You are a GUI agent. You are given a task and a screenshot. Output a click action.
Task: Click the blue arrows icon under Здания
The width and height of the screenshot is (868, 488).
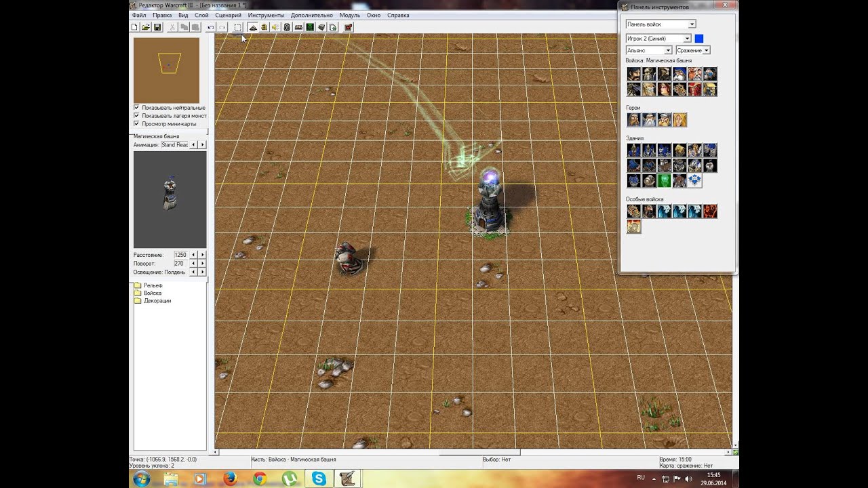coord(695,181)
